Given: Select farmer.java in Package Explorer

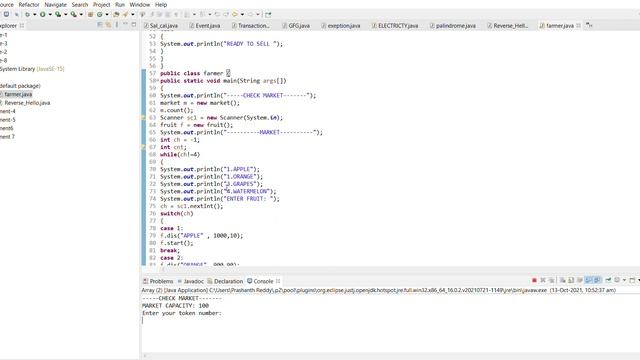Looking at the screenshot, I should [x=18, y=94].
